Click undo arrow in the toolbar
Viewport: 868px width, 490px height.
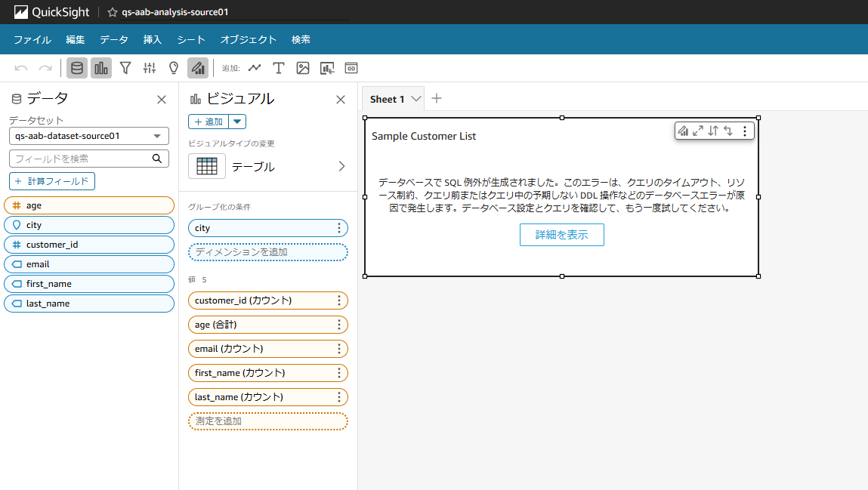(20, 68)
